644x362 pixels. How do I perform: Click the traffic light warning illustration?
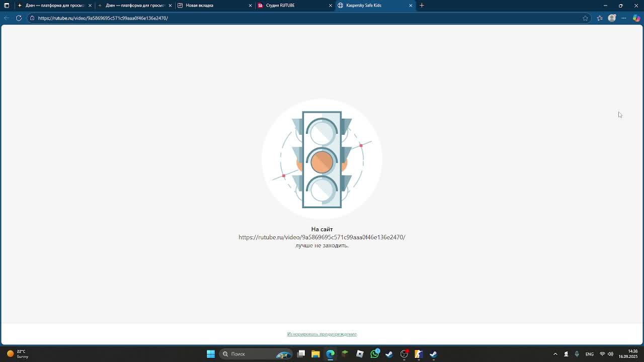(x=322, y=159)
